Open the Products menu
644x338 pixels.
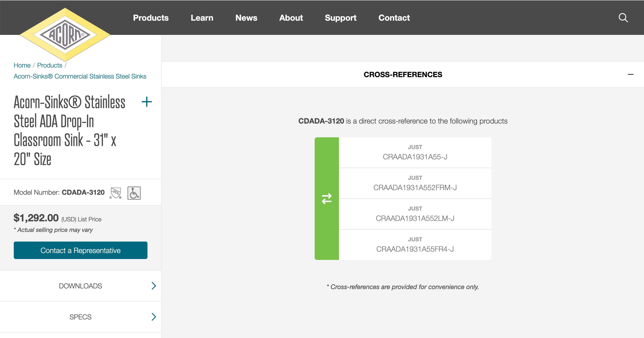pos(151,18)
